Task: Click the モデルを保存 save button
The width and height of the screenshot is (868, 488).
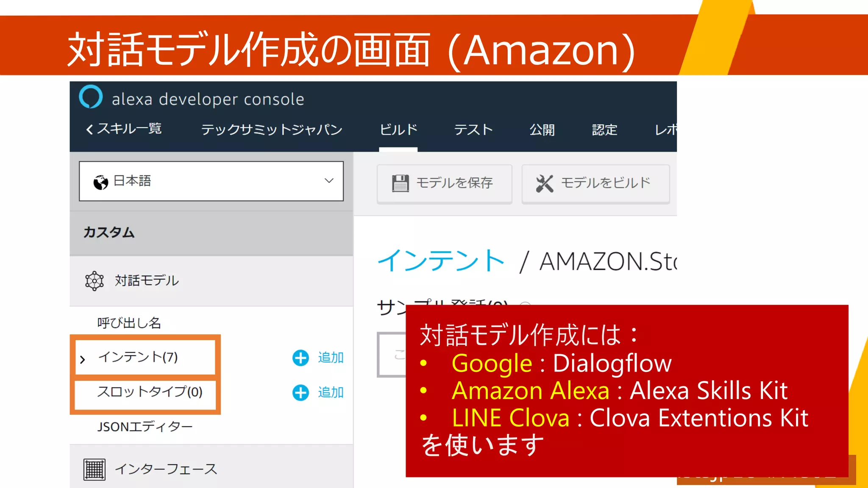Action: tap(445, 183)
